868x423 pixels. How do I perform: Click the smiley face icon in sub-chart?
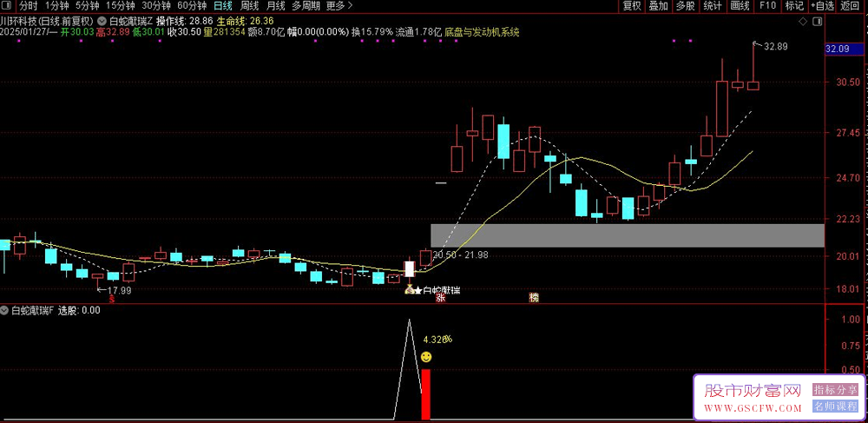click(x=426, y=357)
